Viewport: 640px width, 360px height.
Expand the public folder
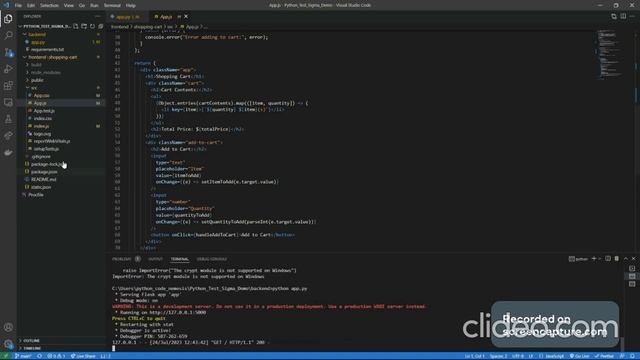pos(61,80)
